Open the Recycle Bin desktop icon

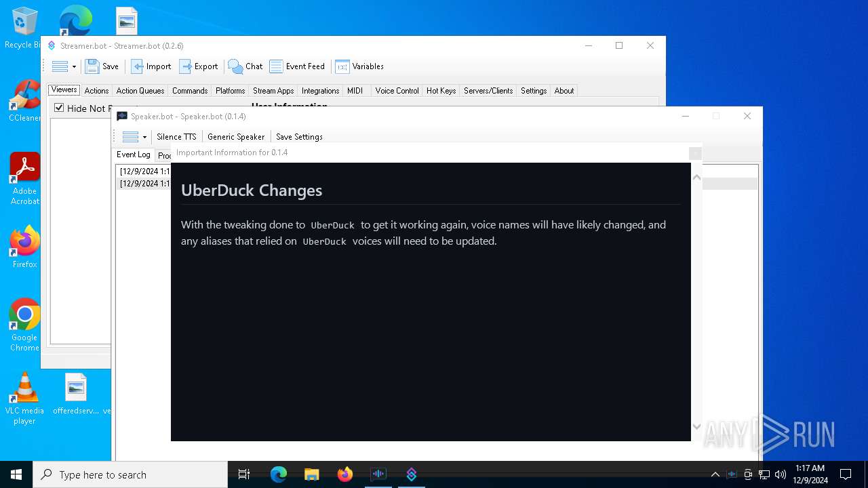coord(24,28)
